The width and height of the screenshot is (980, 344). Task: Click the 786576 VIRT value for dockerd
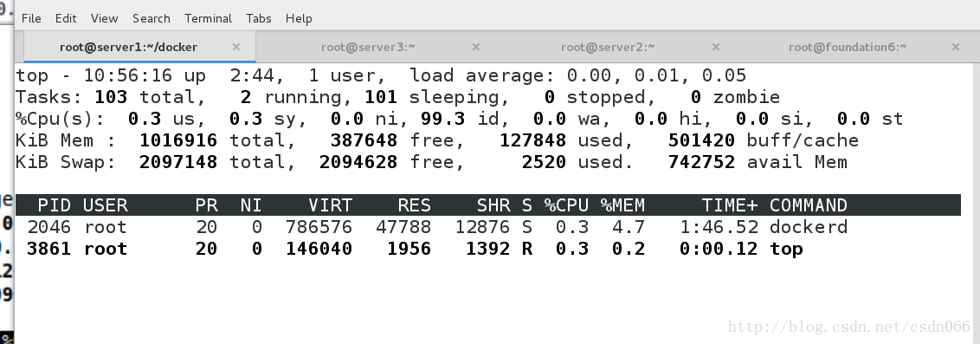pos(319,227)
